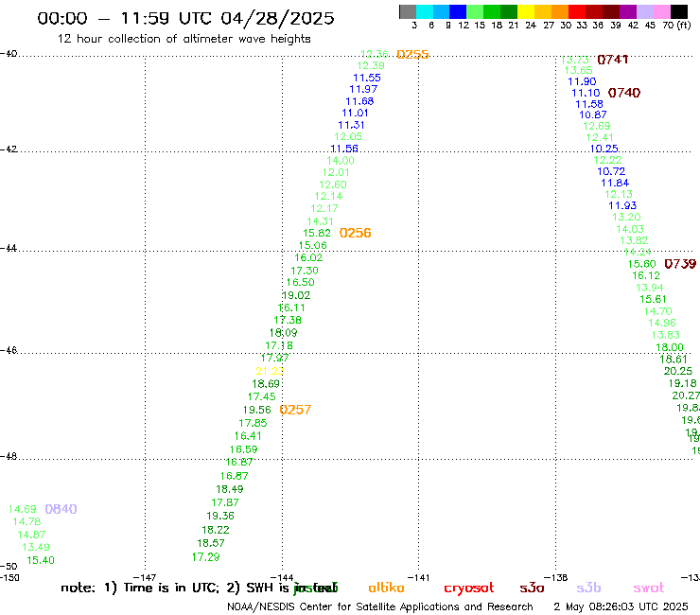Select the timestamp '2 May 08:26:03 UTC 2025'
Viewport: 700px width, 615px height.
621,606
